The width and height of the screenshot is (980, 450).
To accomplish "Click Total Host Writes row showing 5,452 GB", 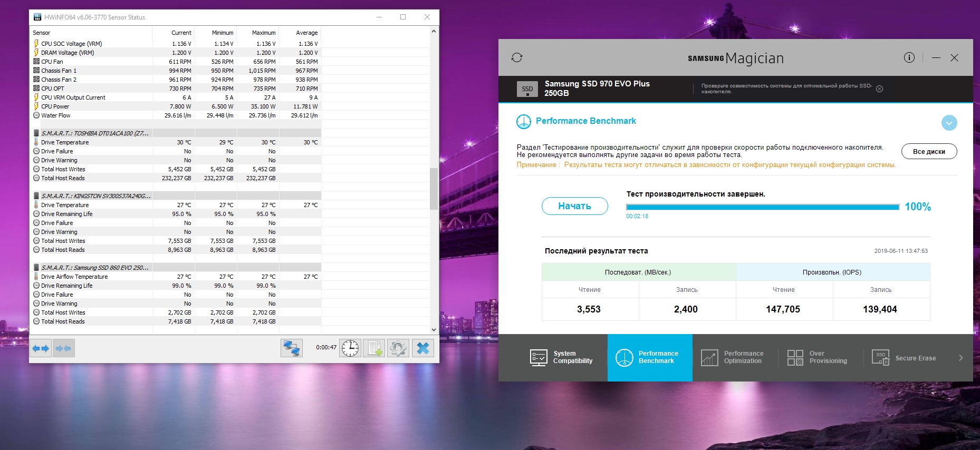I will [176, 169].
